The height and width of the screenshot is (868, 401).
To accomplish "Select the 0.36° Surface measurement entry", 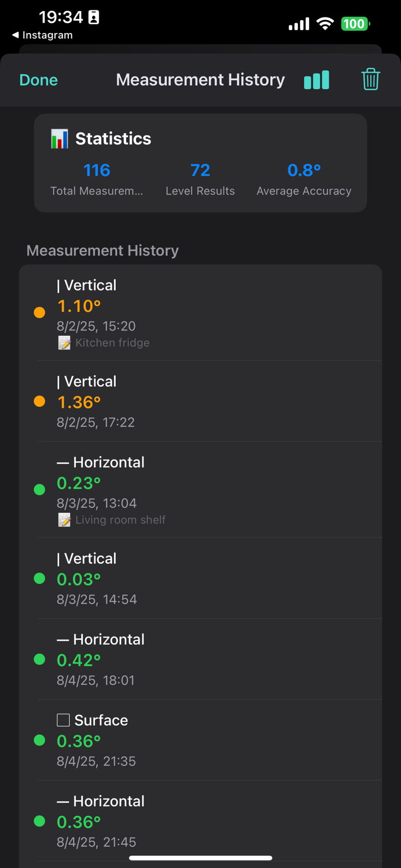I will coord(200,740).
